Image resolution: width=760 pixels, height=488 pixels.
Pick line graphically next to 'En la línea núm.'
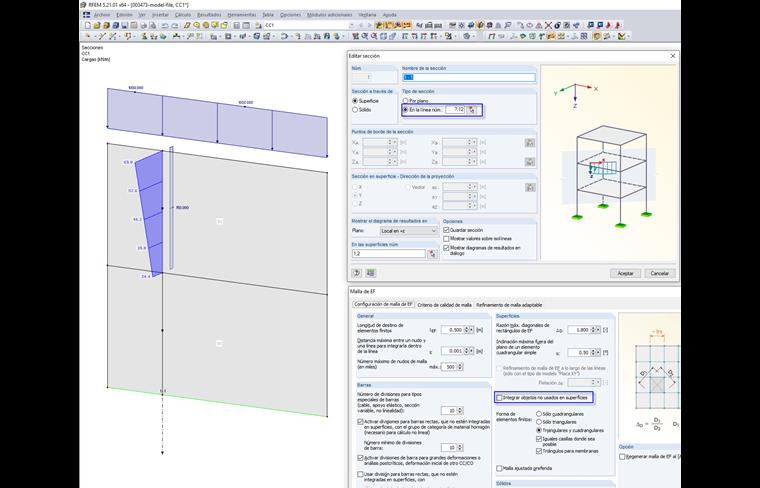[472, 110]
